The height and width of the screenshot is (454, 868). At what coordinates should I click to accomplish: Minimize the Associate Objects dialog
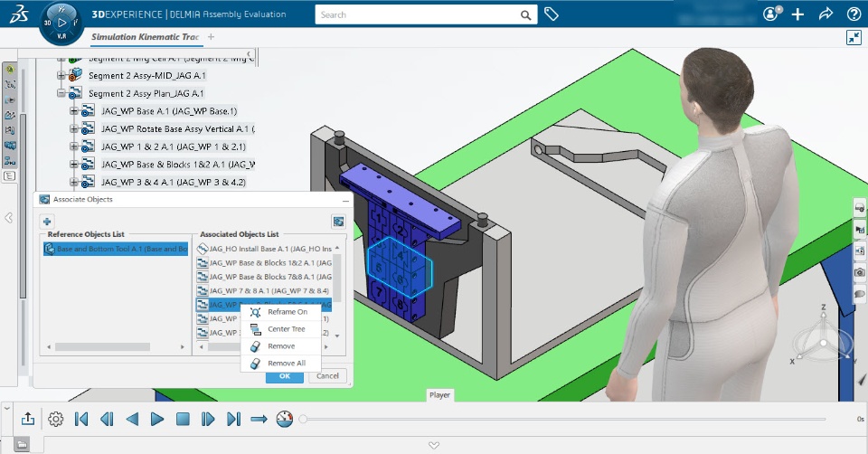click(x=345, y=200)
